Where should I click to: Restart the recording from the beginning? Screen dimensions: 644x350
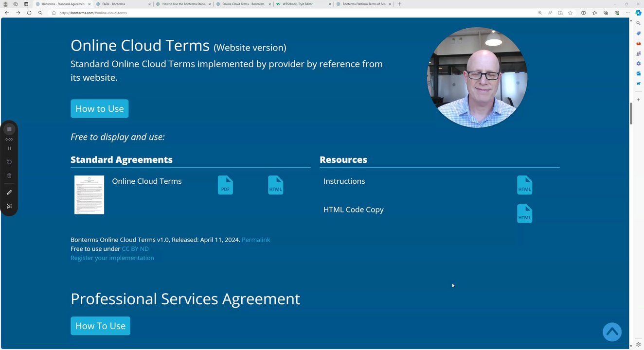[9, 161]
